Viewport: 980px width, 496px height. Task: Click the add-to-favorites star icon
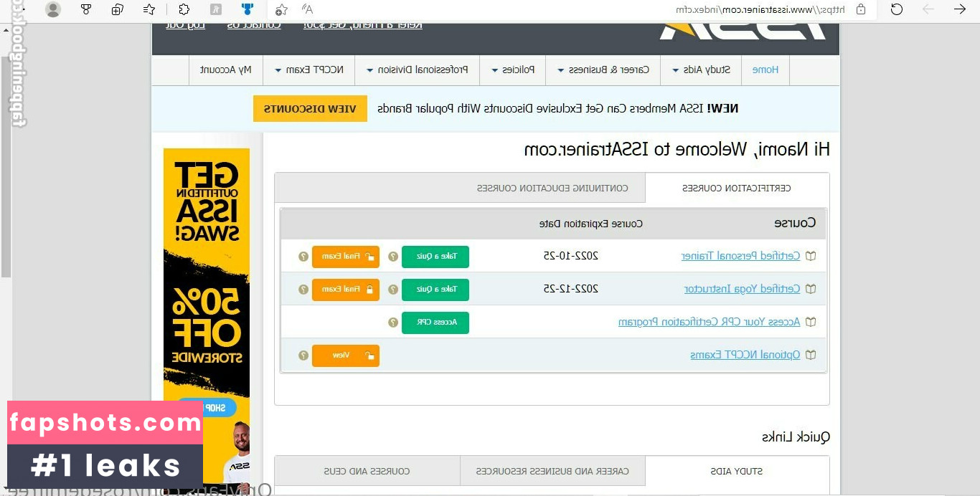pos(282,9)
